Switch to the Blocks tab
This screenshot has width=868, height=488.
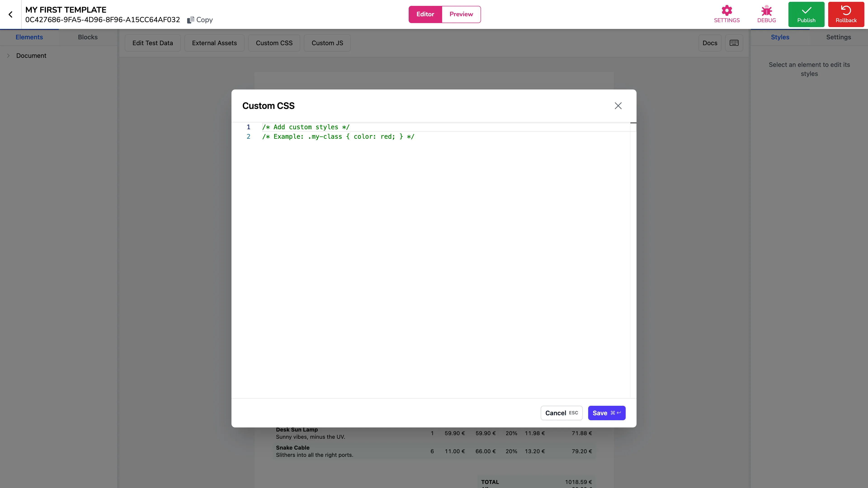point(88,37)
